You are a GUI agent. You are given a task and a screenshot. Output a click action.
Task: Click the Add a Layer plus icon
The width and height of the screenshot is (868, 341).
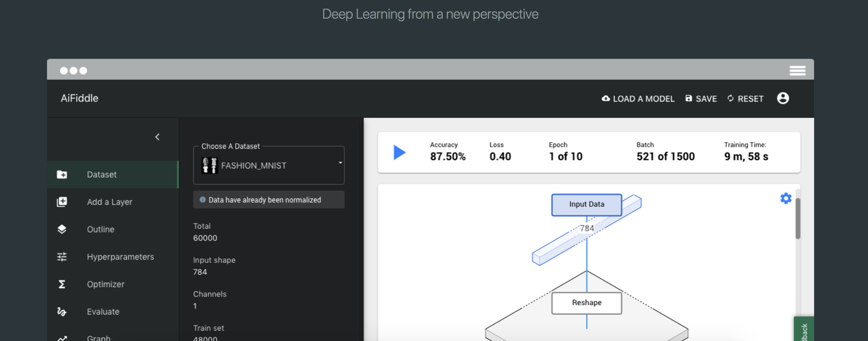click(x=62, y=202)
